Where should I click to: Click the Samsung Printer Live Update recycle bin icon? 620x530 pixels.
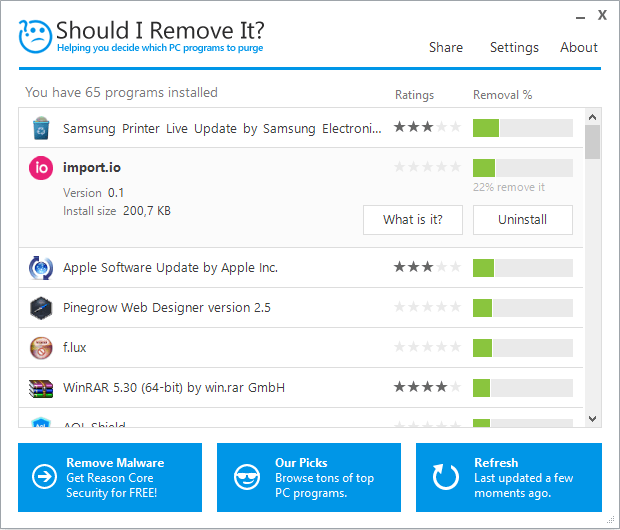tap(41, 128)
